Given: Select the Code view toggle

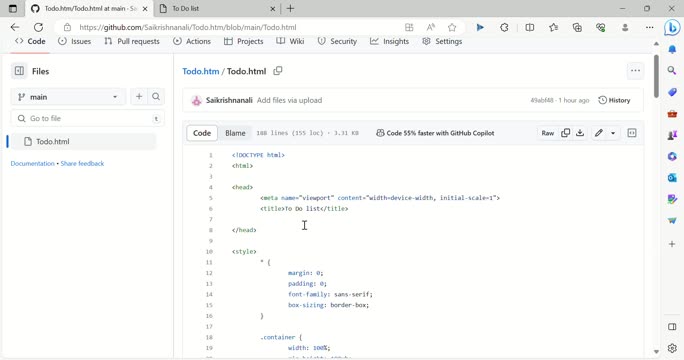Looking at the screenshot, I should (202, 133).
